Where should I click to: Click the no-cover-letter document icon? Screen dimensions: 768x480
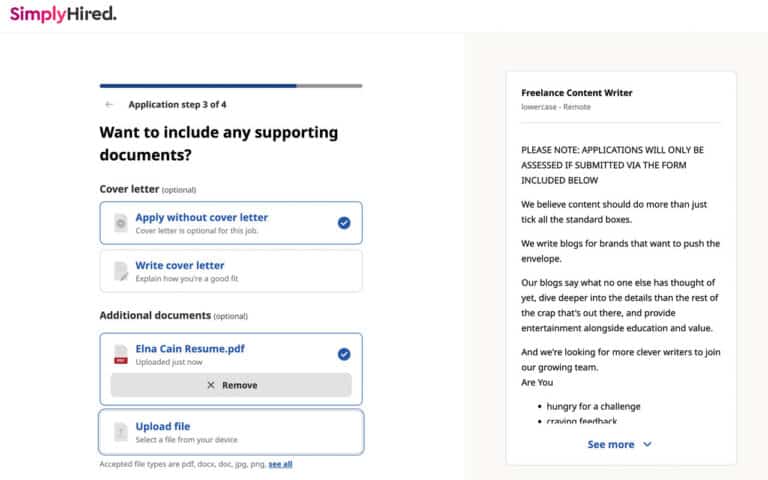120,223
